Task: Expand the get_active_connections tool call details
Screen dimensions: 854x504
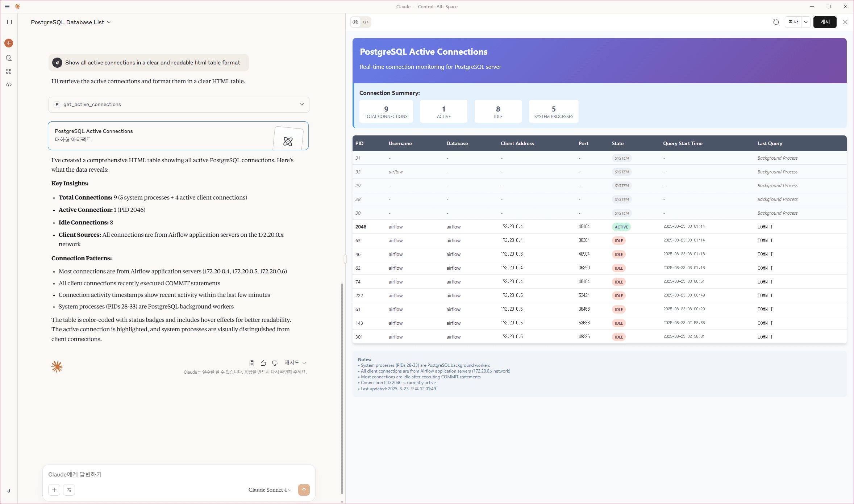Action: (x=301, y=104)
